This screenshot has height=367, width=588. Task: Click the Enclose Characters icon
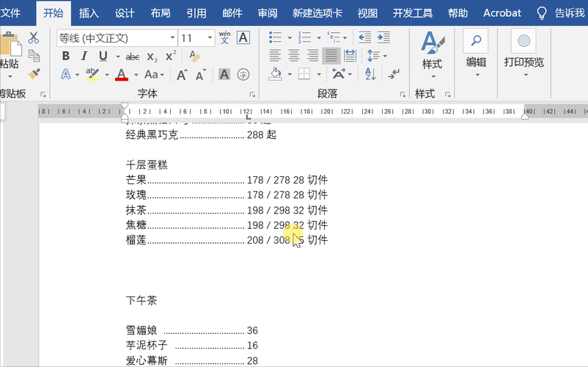(243, 74)
